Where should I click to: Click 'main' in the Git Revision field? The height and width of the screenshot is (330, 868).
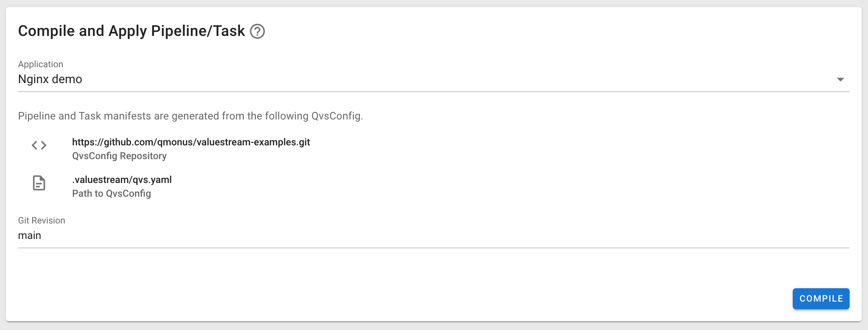point(30,236)
